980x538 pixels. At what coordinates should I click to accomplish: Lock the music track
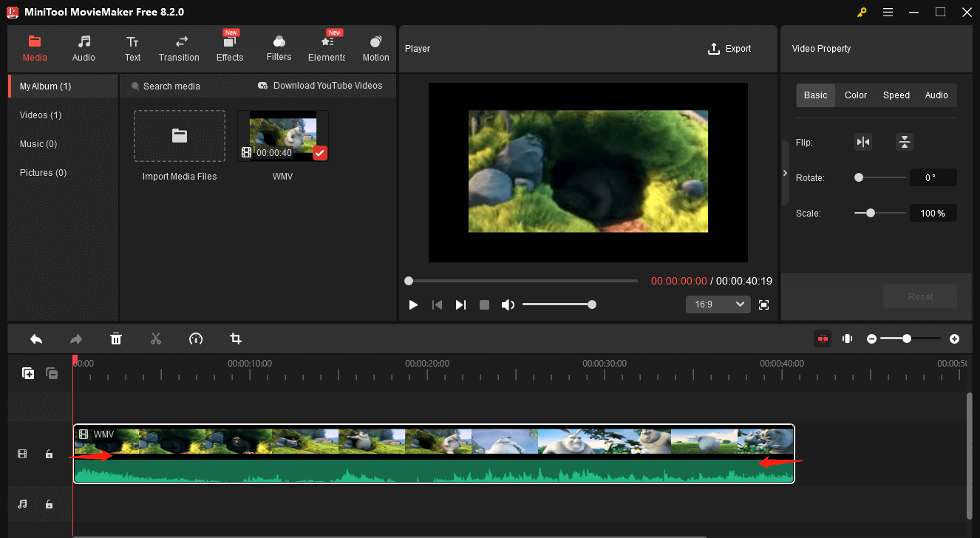tap(49, 504)
